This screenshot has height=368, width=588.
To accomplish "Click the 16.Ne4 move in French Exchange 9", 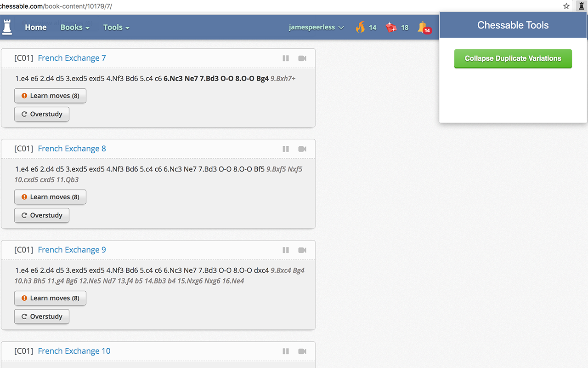I will [x=233, y=281].
